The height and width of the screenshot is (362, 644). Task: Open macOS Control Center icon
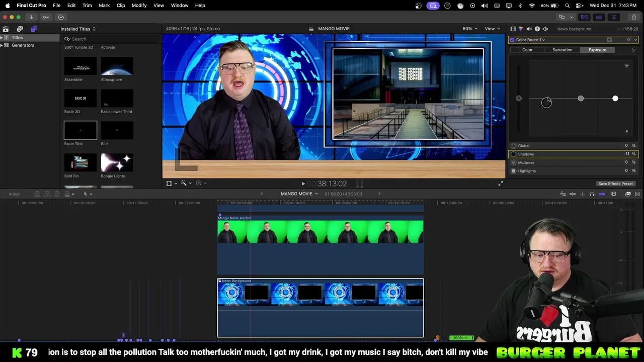tap(579, 6)
